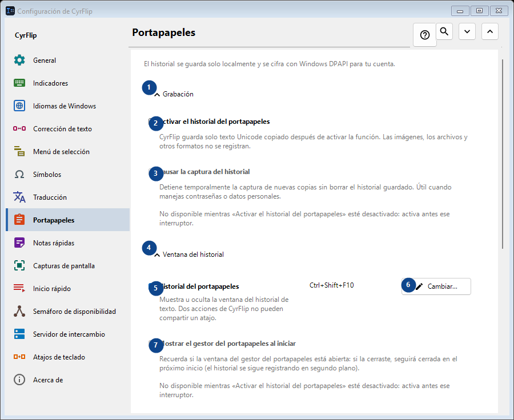The image size is (514, 420).
Task: Click the up chevron button in header
Action: point(490,31)
